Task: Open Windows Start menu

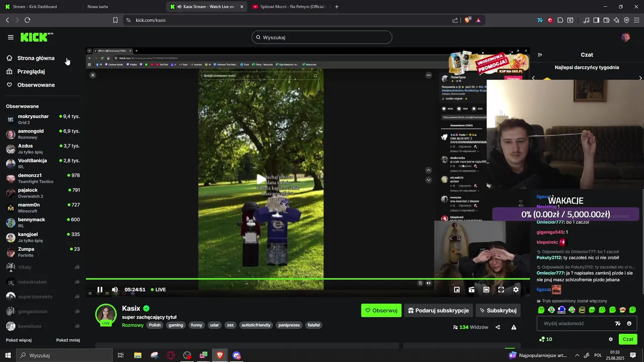Action: (x=8, y=355)
